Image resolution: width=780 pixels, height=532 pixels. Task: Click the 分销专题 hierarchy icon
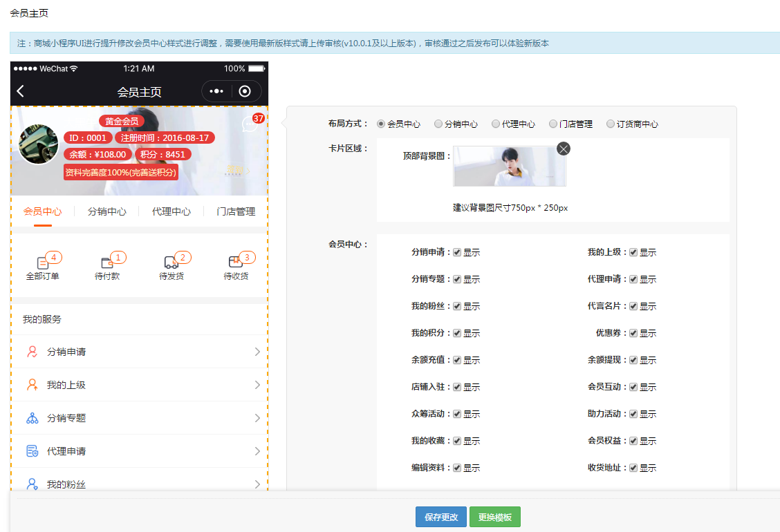pyautogui.click(x=32, y=418)
